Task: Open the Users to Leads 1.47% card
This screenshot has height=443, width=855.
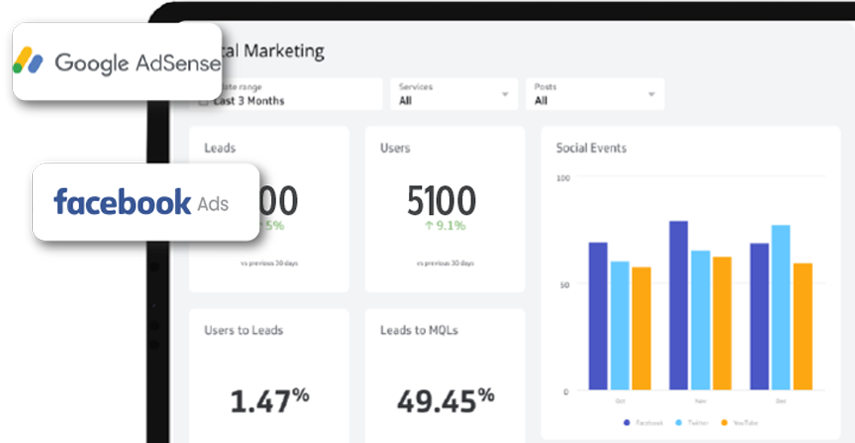Action: pyautogui.click(x=268, y=375)
